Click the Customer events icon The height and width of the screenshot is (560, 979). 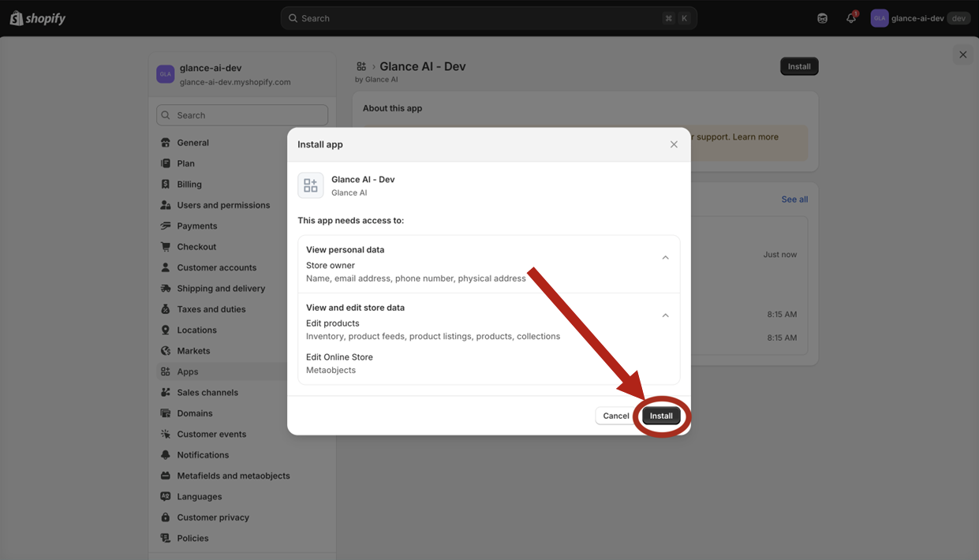point(166,435)
